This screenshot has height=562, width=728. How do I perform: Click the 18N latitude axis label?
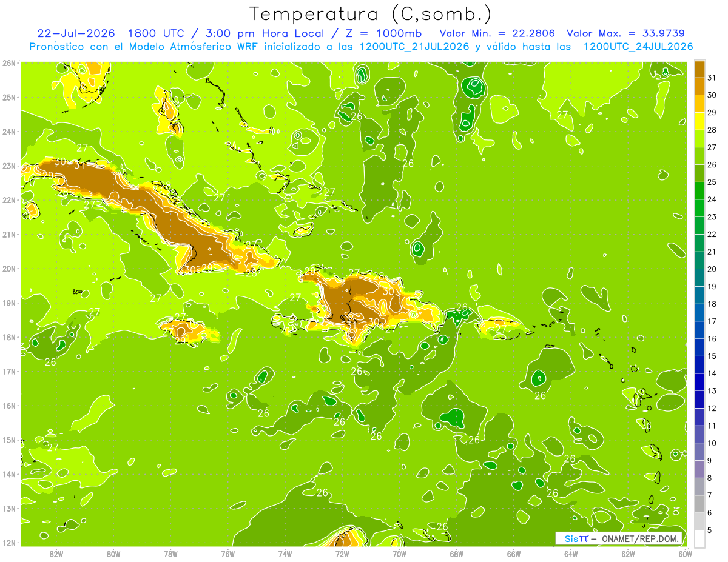click(x=8, y=337)
